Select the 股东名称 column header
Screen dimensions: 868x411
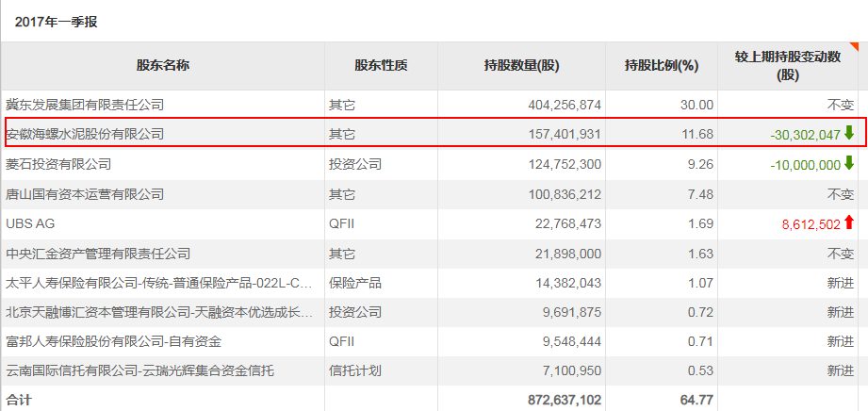coord(163,66)
